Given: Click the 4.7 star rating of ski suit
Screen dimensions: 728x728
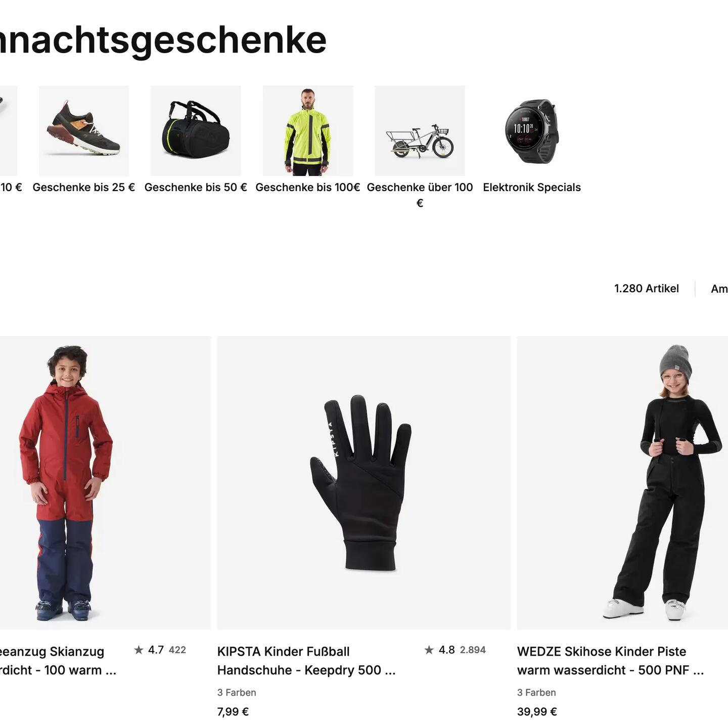Looking at the screenshot, I should (160, 650).
